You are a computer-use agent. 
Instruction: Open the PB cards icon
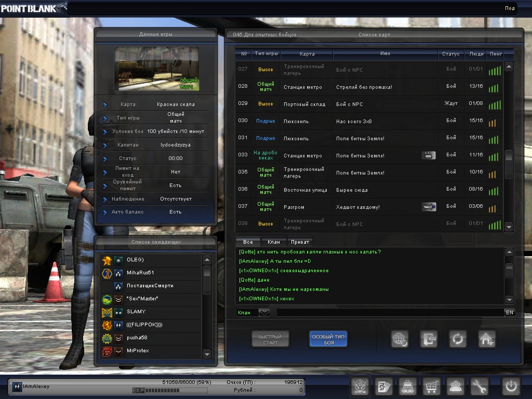(383, 387)
